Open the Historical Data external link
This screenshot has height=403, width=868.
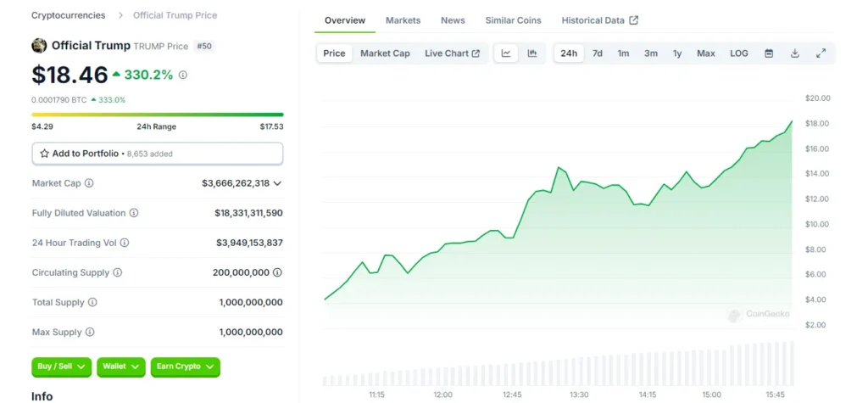[x=599, y=20]
